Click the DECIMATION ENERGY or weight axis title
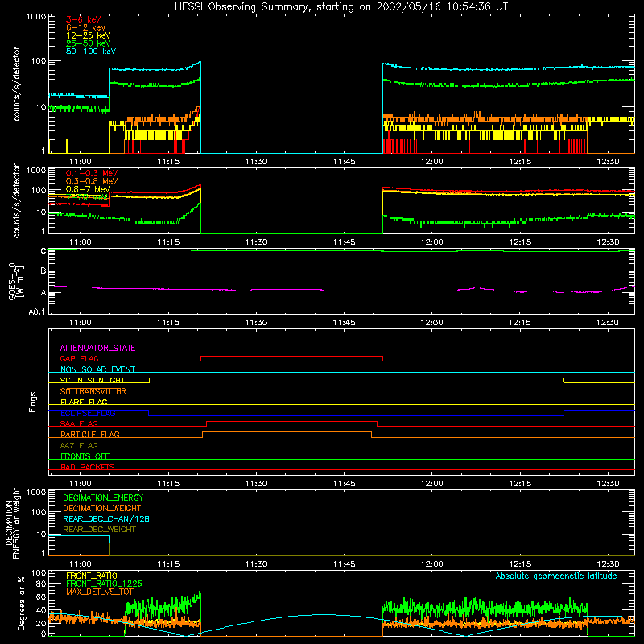 click(12, 522)
